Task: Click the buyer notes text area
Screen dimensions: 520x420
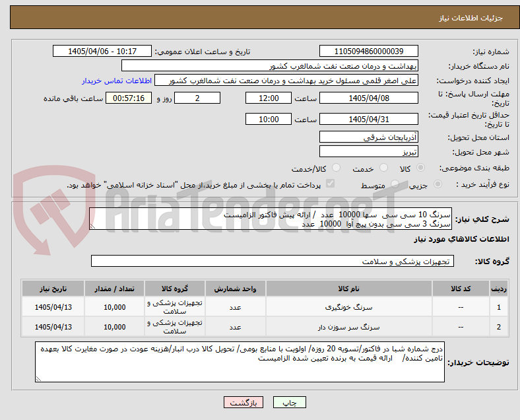Action: (240, 362)
